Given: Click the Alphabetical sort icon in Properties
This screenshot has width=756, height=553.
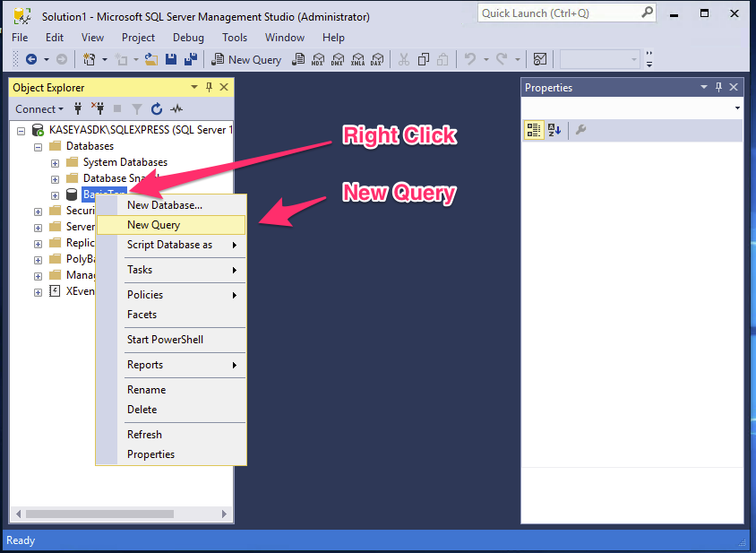Looking at the screenshot, I should coord(554,130).
